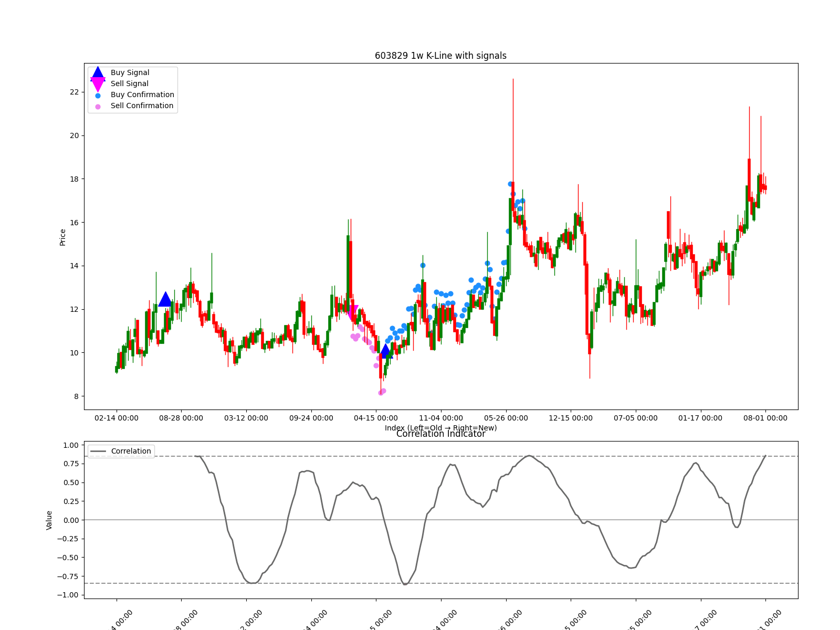Click the 'Sell Signal' legend label
840x630 pixels.
129,83
